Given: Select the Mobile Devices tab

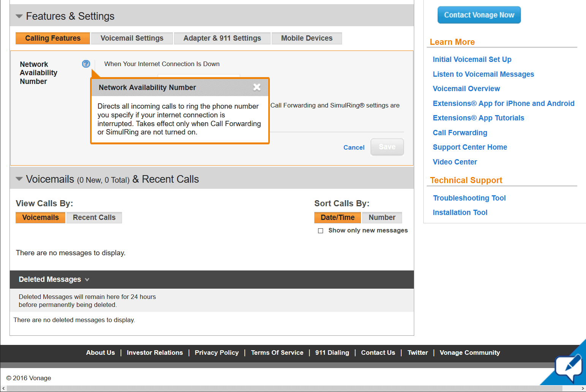Looking at the screenshot, I should [307, 38].
